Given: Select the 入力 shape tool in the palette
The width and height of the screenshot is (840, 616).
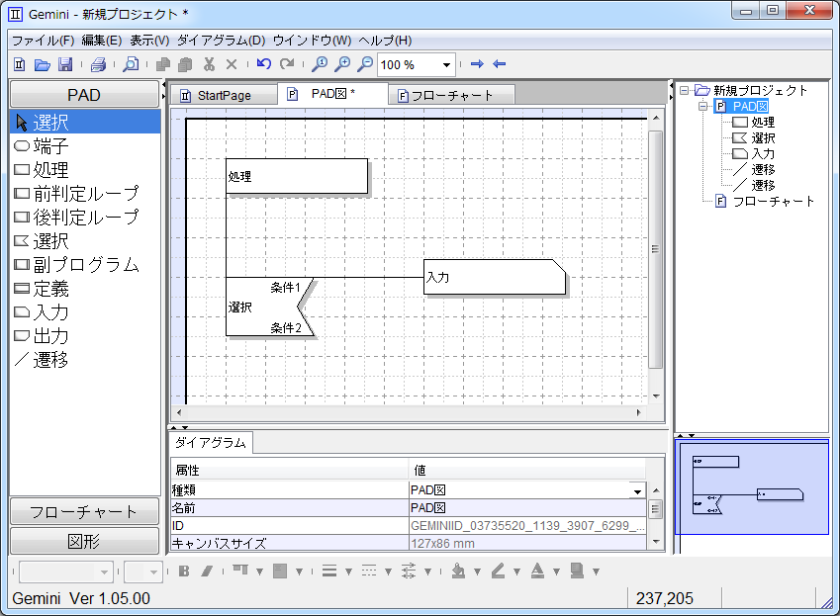Looking at the screenshot, I should pos(85,312).
